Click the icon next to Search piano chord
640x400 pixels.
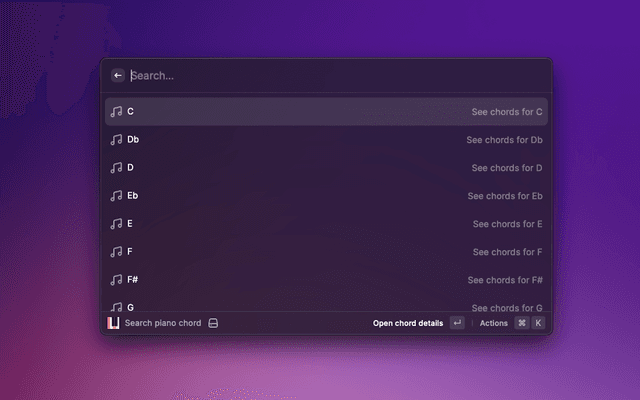click(213, 323)
